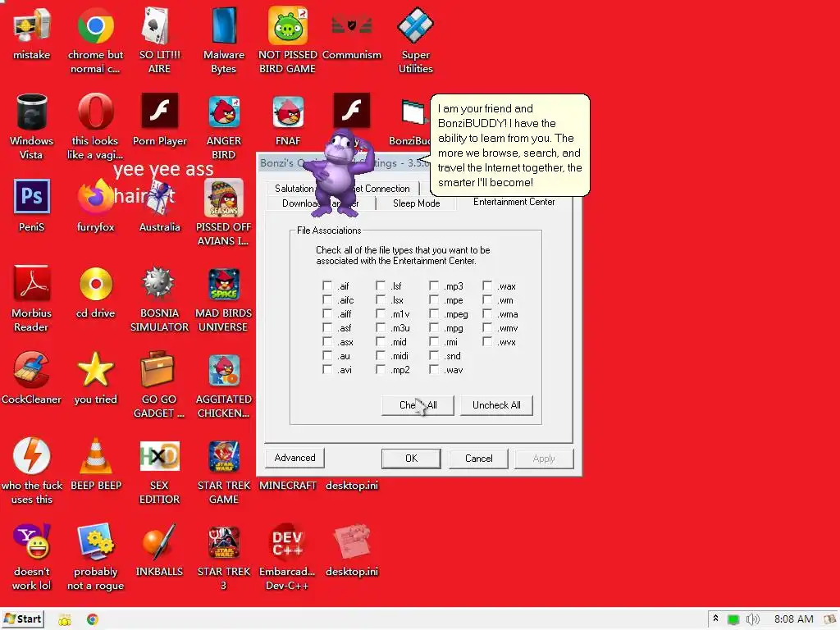Enable the .aifc association checkbox
This screenshot has height=630, width=840.
coord(327,299)
